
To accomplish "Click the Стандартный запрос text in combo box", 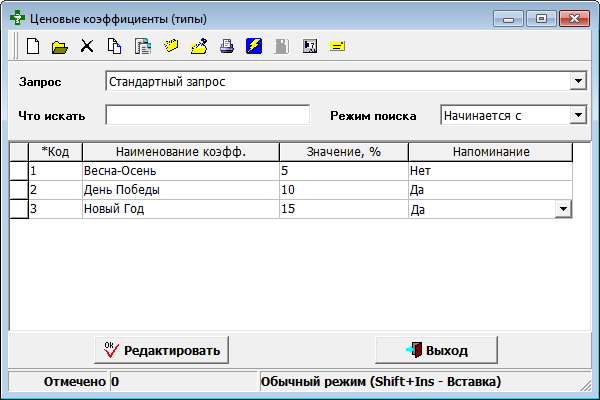I will tap(167, 82).
